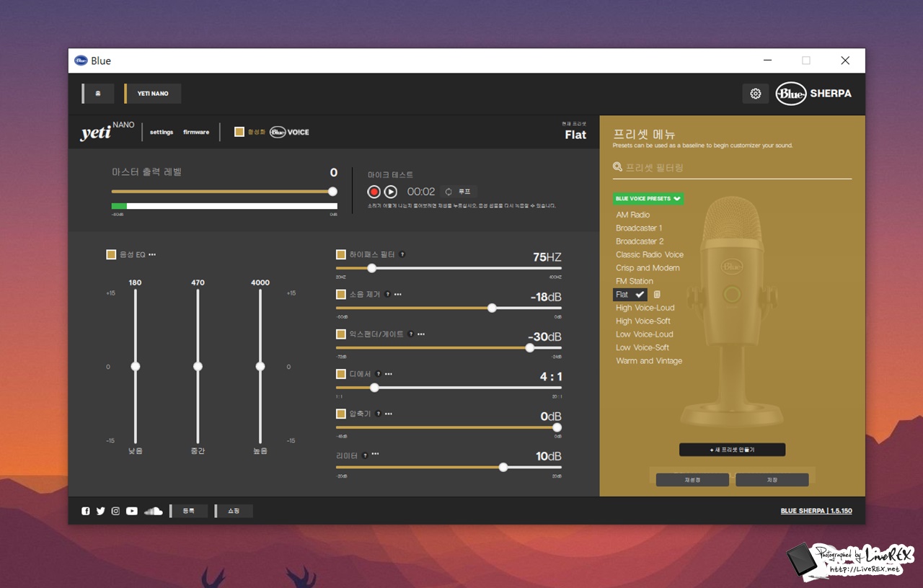The width and height of the screenshot is (923, 588).
Task: Select the AM Radio preset
Action: (632, 215)
